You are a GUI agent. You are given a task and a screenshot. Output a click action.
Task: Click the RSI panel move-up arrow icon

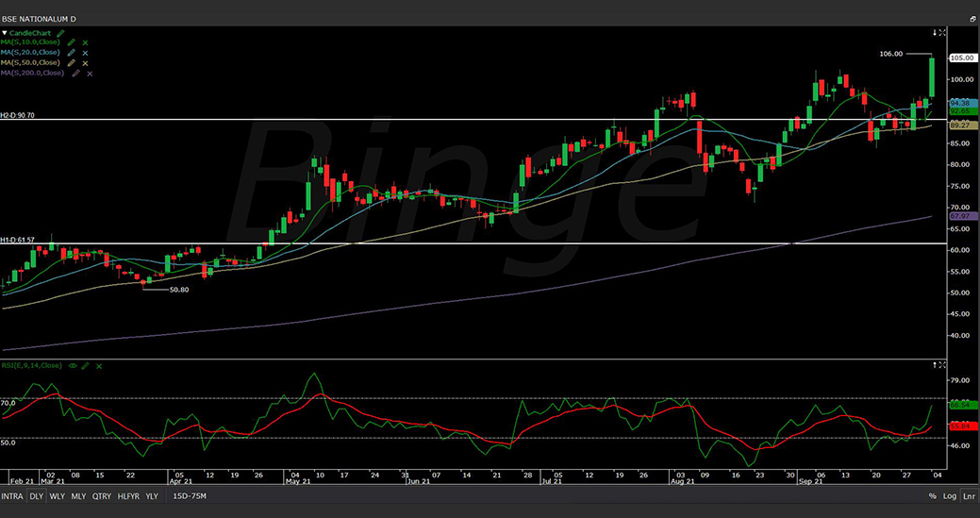click(x=935, y=365)
